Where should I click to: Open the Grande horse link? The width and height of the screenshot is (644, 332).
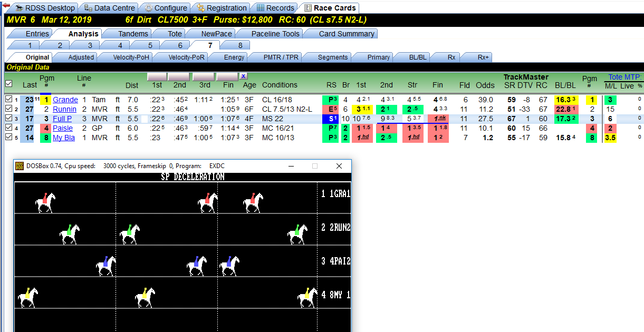pyautogui.click(x=65, y=100)
